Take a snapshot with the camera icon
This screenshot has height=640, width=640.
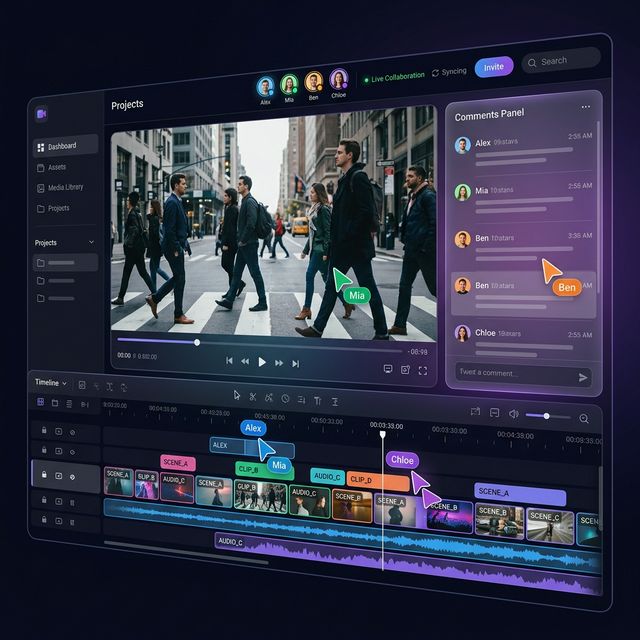[x=405, y=370]
